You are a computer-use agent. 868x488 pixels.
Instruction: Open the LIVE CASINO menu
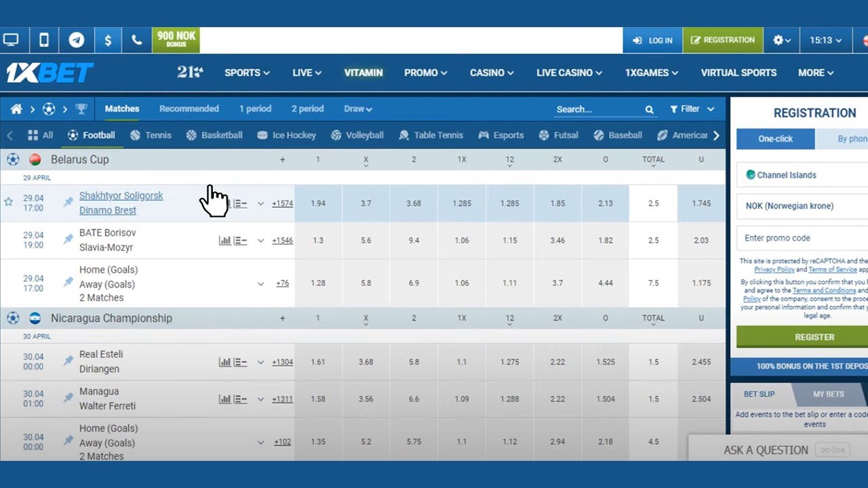point(569,73)
